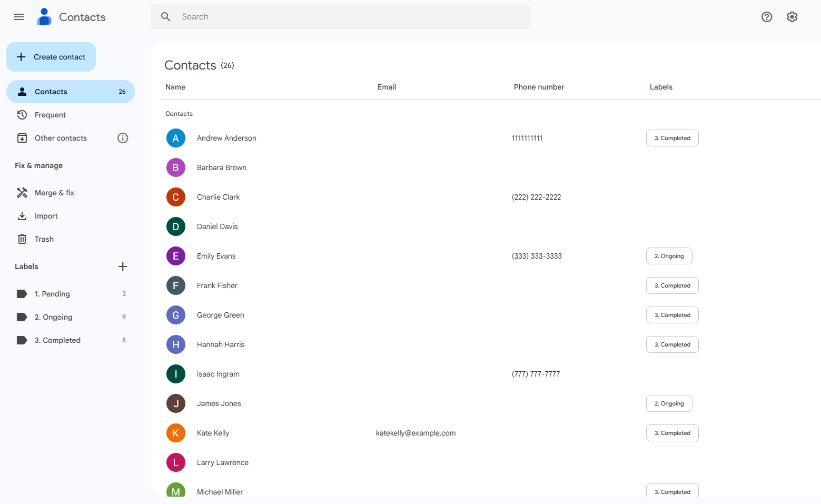Viewport: 821px width, 504px height.
Task: Open the Isaac Ingram contact name
Action: (x=218, y=374)
